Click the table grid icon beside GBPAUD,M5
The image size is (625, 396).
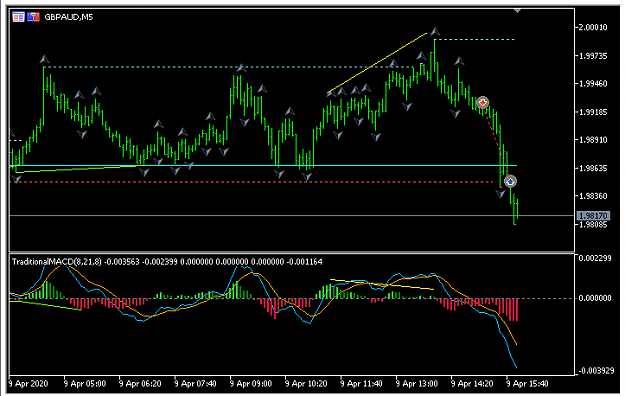(18, 17)
